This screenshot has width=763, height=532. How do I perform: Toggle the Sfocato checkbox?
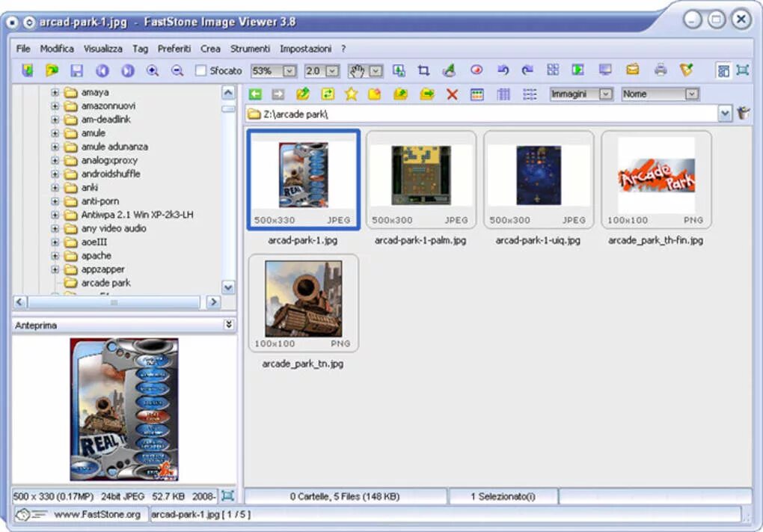pyautogui.click(x=200, y=70)
